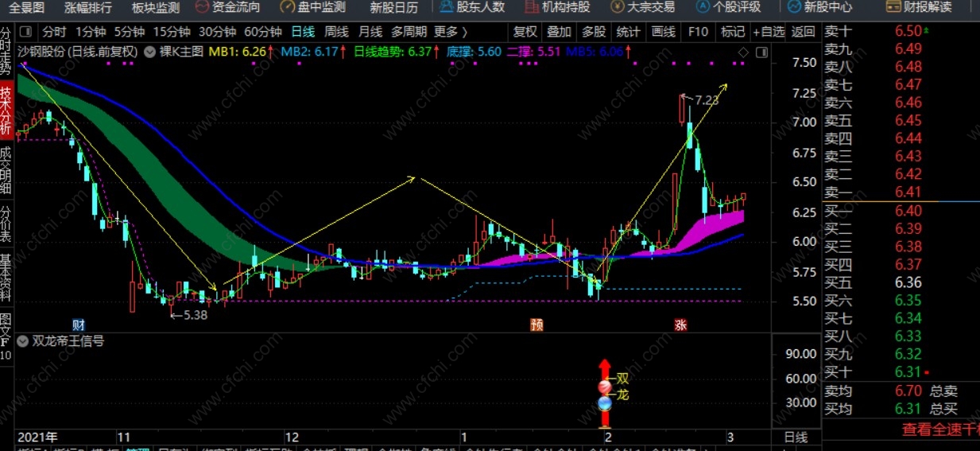Click 总买 in the 买均 row
The height and width of the screenshot is (451, 980).
point(943,409)
